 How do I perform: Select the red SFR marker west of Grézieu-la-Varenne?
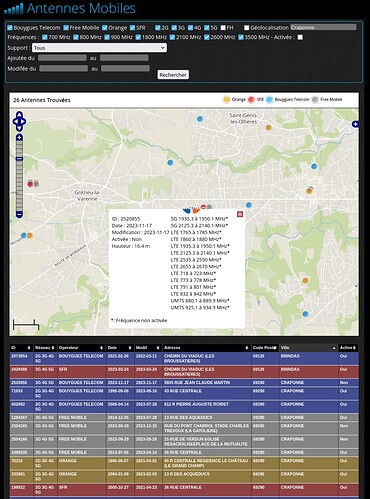click(30, 184)
